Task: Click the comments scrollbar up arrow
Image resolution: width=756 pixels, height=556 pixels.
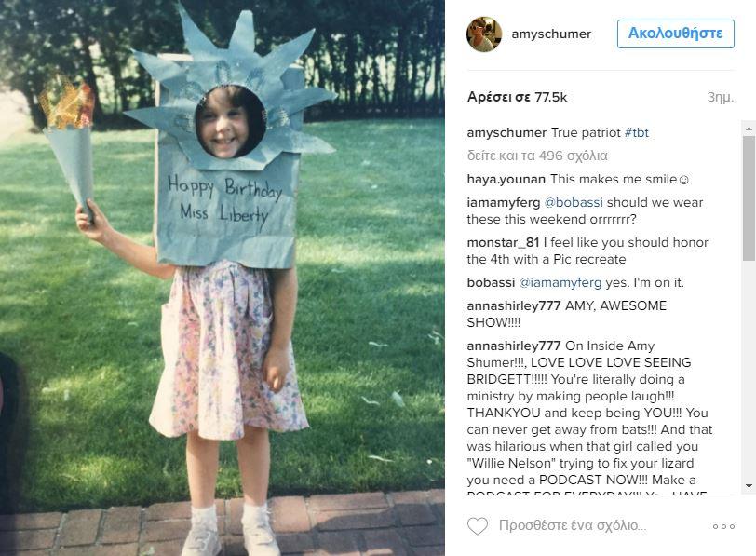Action: coord(749,129)
